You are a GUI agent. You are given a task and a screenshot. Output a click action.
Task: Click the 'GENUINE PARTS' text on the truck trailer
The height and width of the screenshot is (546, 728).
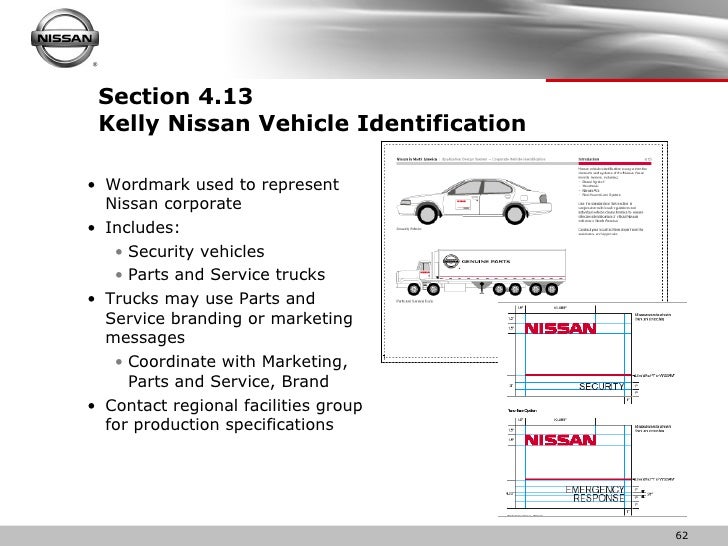coord(486,261)
